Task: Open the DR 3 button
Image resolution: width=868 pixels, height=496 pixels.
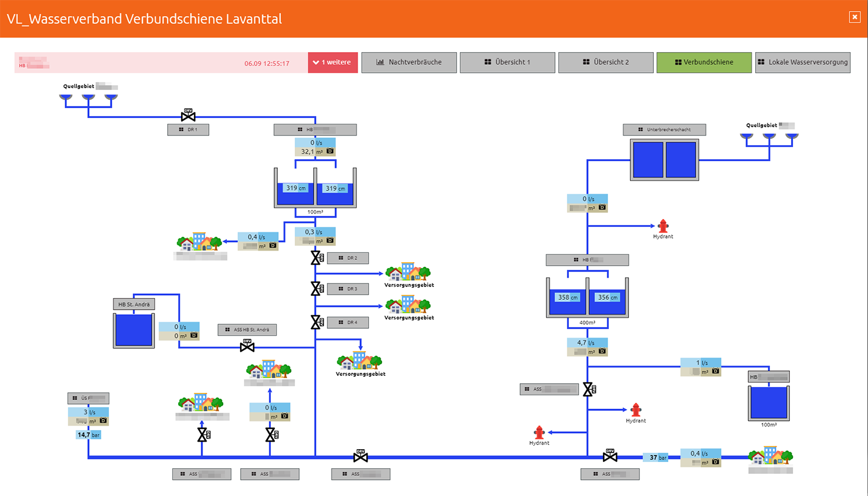Action: (x=348, y=289)
